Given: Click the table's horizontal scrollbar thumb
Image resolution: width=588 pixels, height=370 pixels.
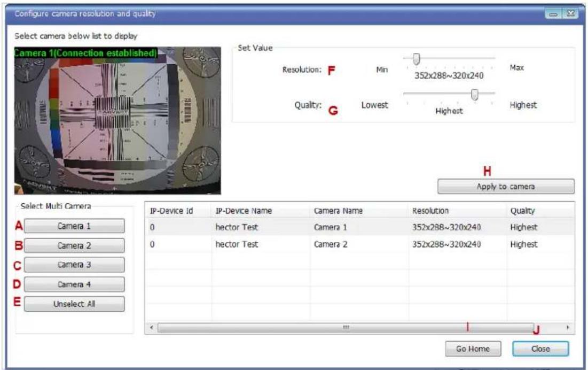Looking at the screenshot, I should [346, 328].
